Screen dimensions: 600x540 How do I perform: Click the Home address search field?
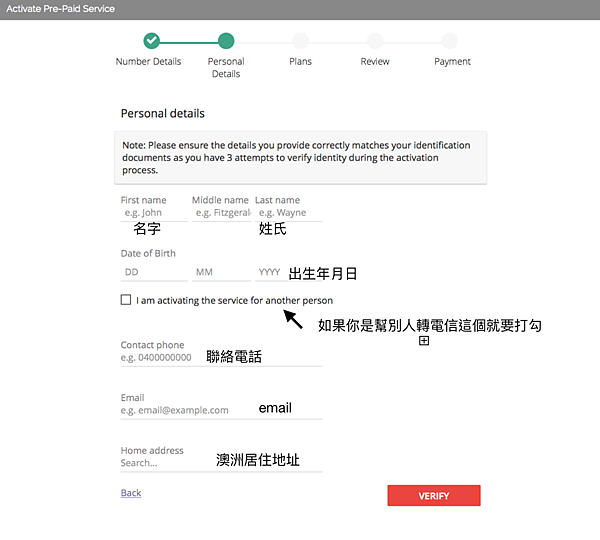click(x=165, y=463)
